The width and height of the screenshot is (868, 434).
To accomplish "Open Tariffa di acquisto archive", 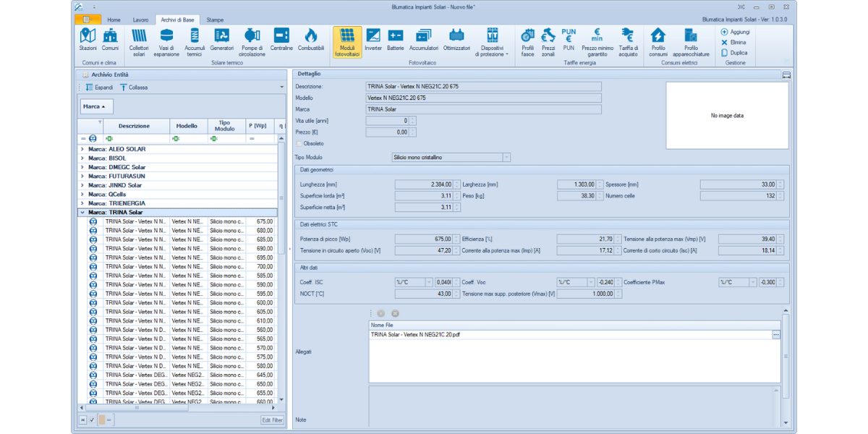I will [628, 43].
